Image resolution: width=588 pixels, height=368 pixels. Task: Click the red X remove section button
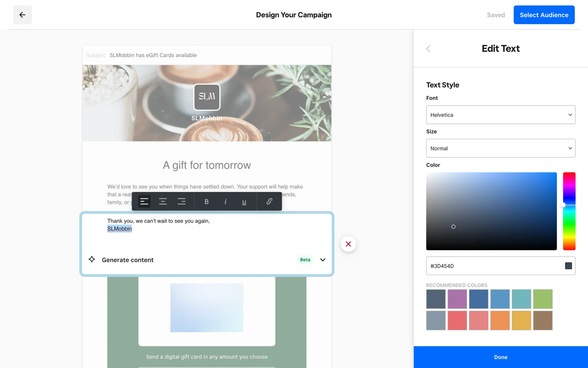pyautogui.click(x=348, y=244)
